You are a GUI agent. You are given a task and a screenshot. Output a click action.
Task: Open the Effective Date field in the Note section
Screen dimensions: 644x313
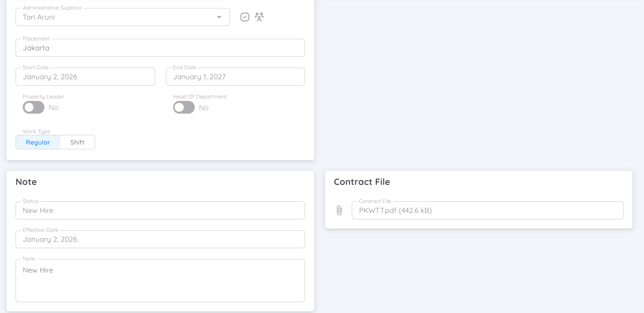(160, 239)
